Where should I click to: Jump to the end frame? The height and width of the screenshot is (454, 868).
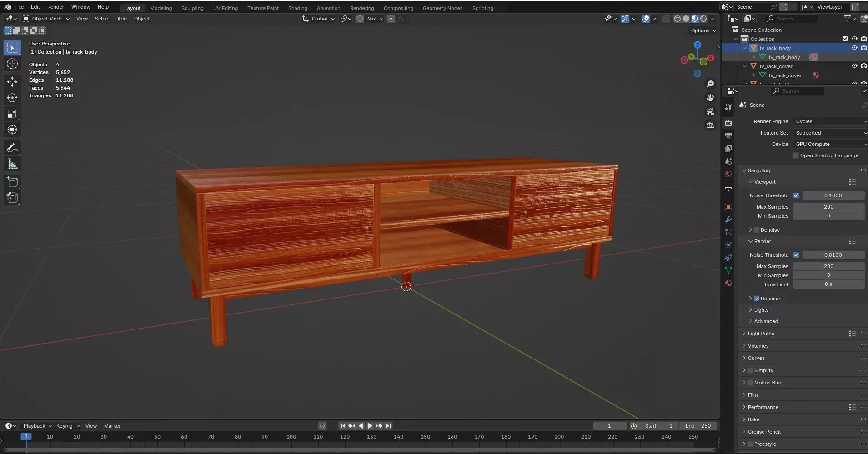tap(388, 426)
